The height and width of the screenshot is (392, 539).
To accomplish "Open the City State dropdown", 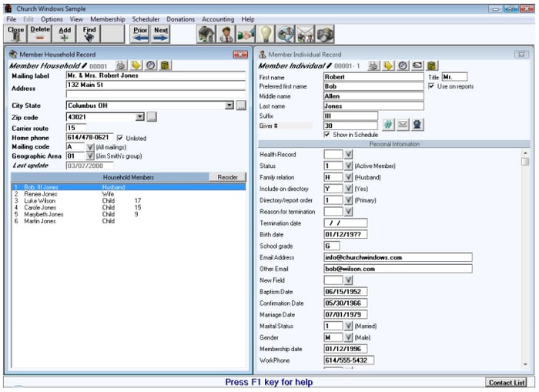I will (x=229, y=106).
